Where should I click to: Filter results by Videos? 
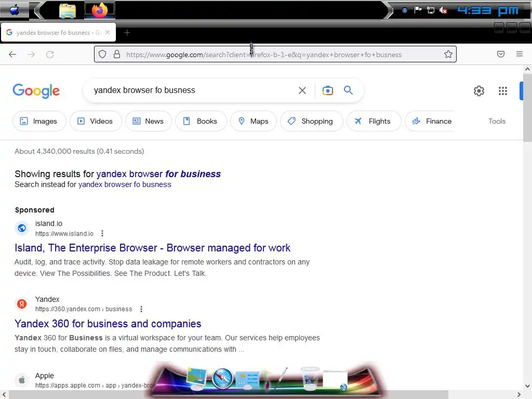[96, 121]
